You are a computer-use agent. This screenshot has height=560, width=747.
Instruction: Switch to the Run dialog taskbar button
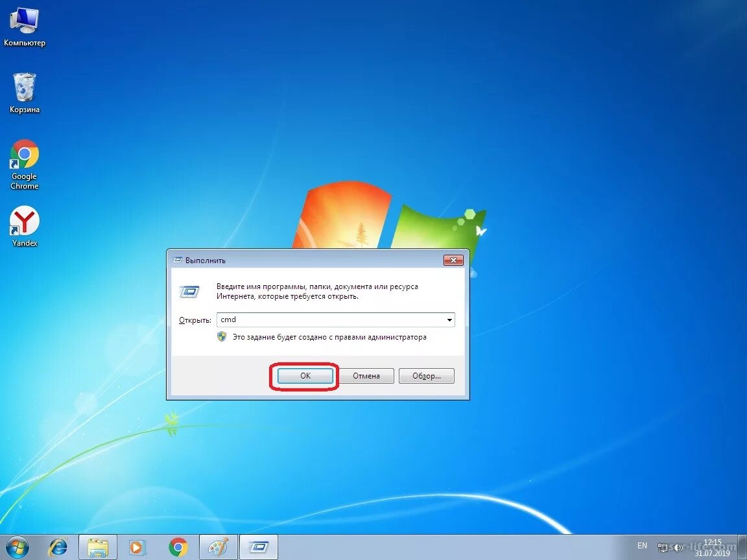pyautogui.click(x=258, y=547)
